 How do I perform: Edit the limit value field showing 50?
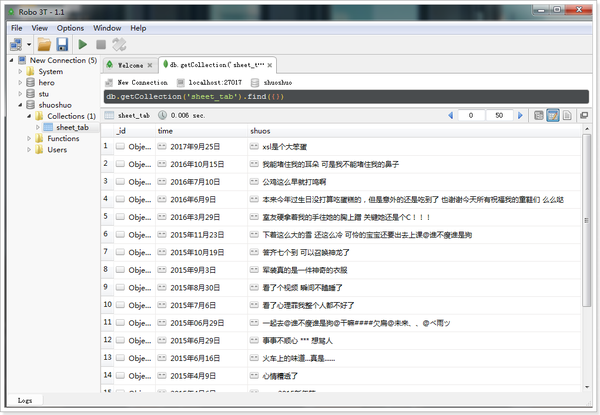[x=499, y=115]
